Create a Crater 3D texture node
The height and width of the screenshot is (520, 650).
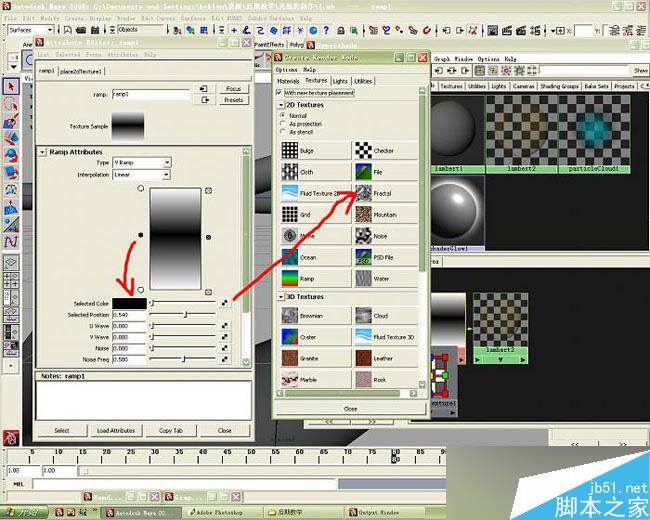(x=315, y=337)
